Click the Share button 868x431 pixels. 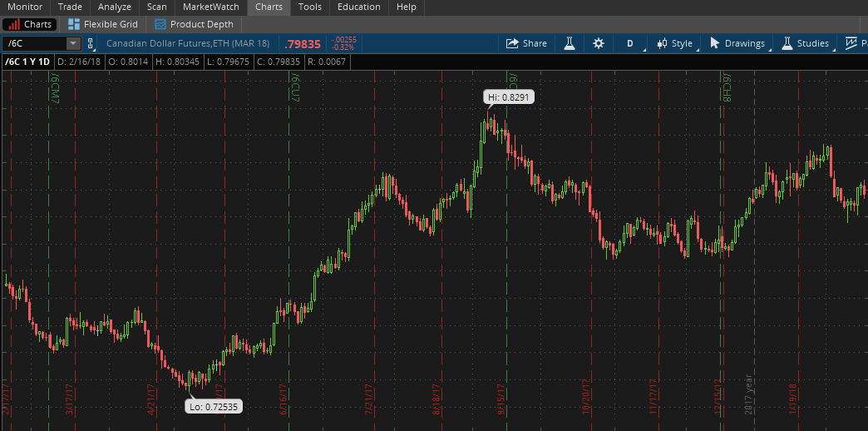[526, 43]
